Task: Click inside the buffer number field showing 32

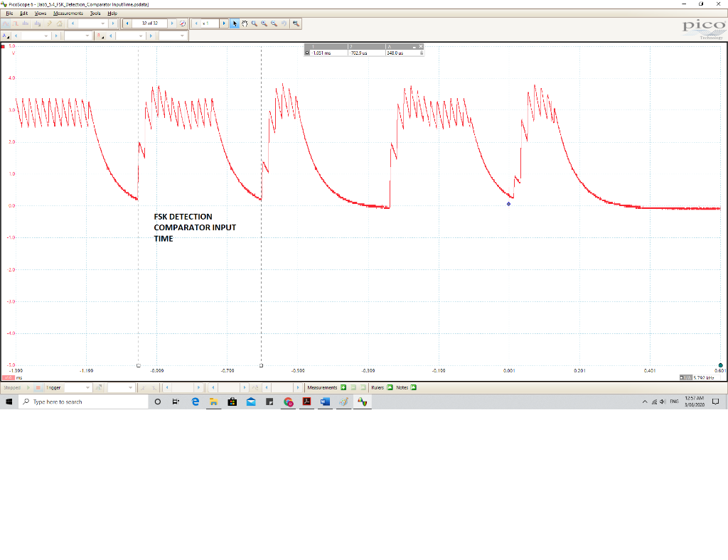Action: [149, 23]
